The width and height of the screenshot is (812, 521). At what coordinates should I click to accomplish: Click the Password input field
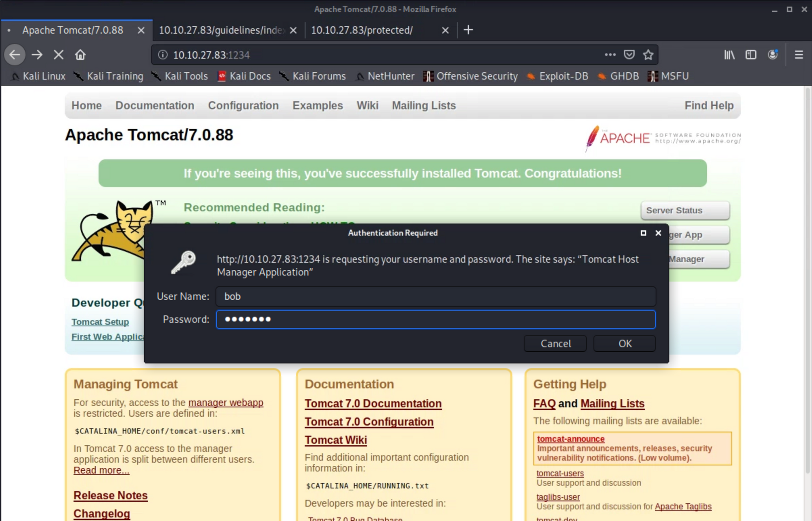[435, 320]
